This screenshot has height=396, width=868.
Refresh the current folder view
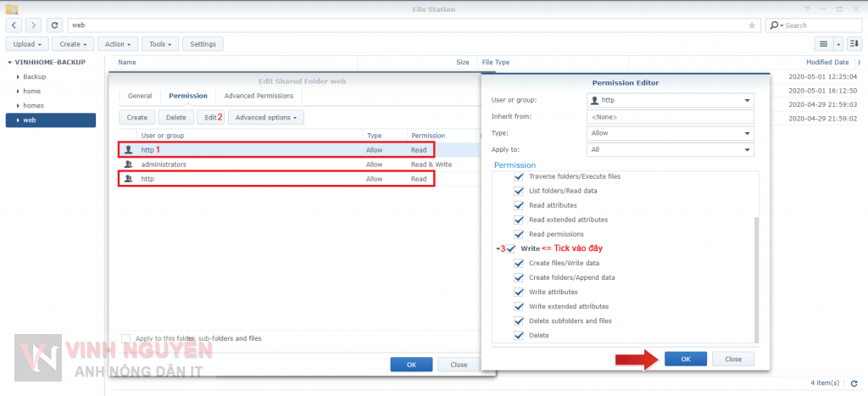click(55, 25)
